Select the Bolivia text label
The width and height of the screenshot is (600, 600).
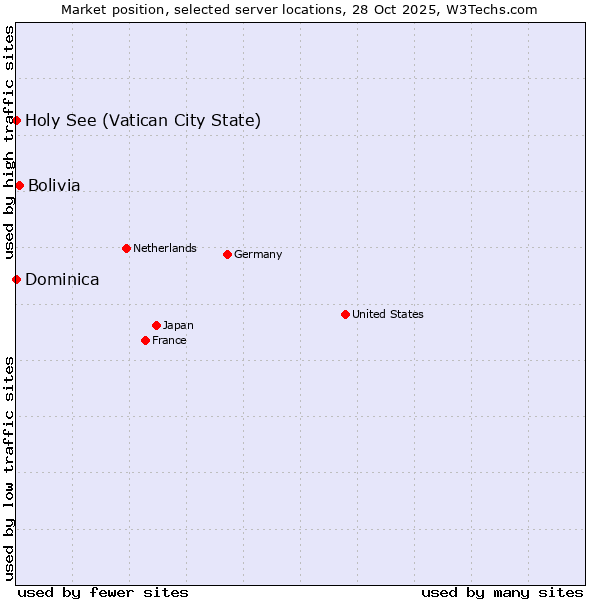click(x=54, y=186)
